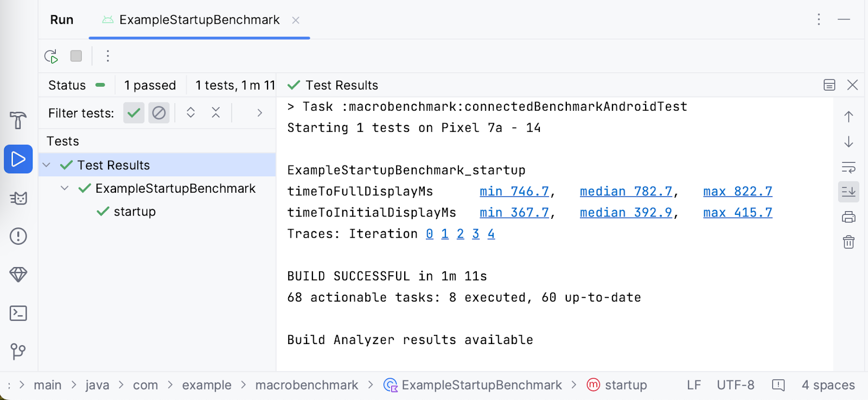This screenshot has height=400, width=868.
Task: Collapse the Test Results tree node
Action: pyautogui.click(x=47, y=165)
